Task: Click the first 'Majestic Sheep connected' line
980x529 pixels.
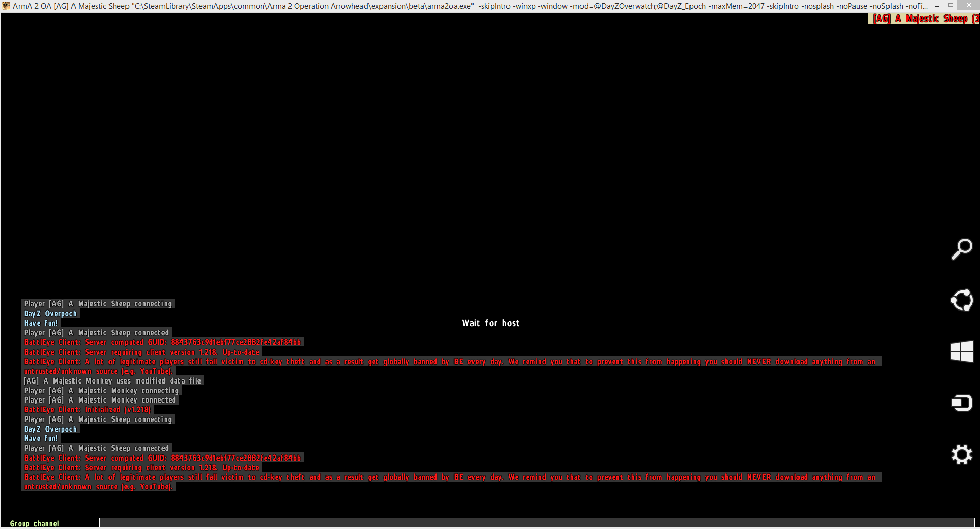Action: pyautogui.click(x=96, y=333)
